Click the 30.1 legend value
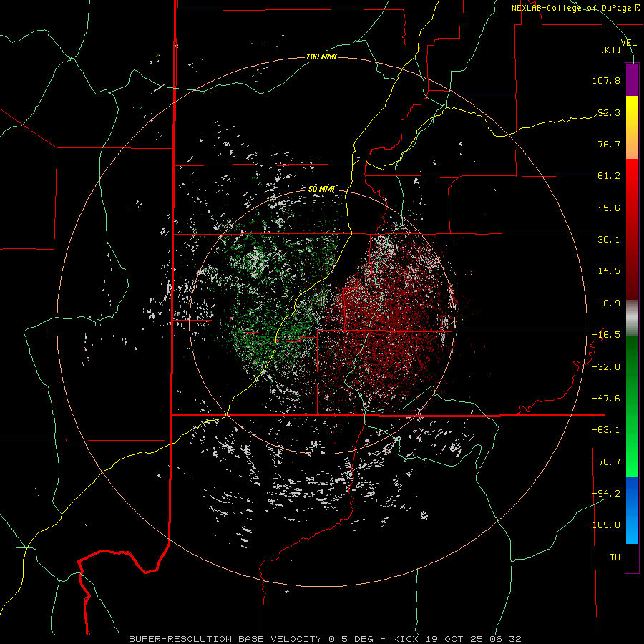Viewport: 644px width, 644px height. click(x=609, y=240)
